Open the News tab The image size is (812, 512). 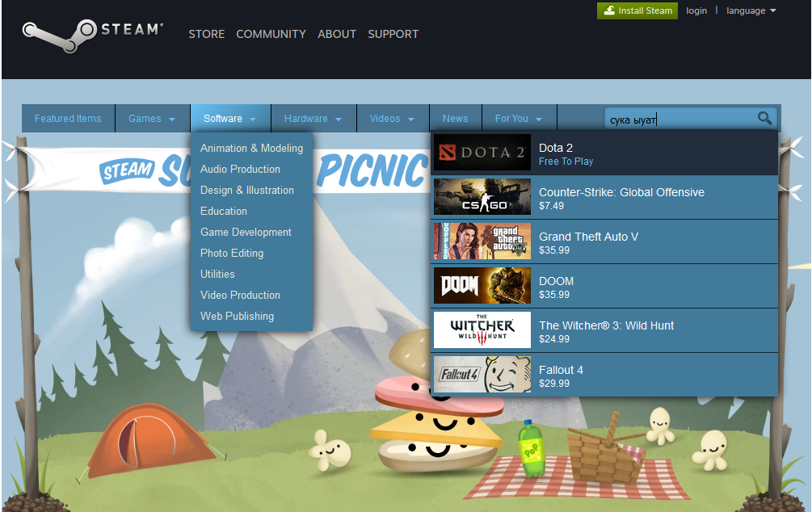pyautogui.click(x=455, y=119)
